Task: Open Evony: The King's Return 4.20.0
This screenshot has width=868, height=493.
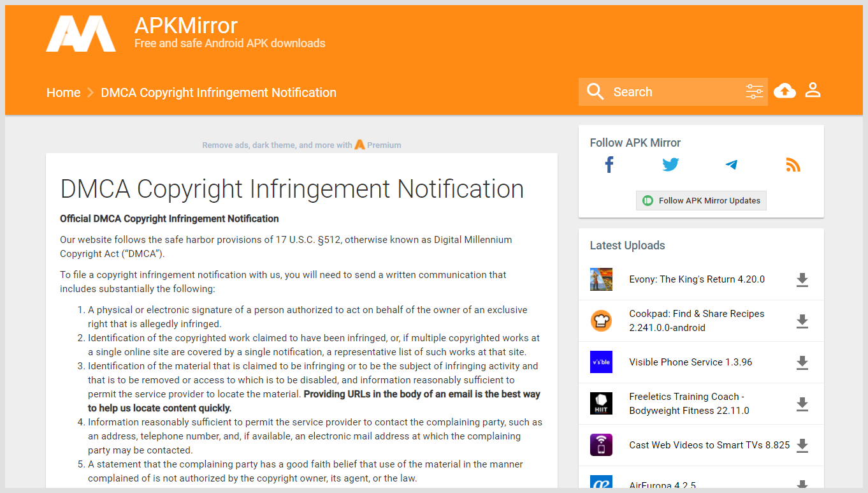Action: 697,279
